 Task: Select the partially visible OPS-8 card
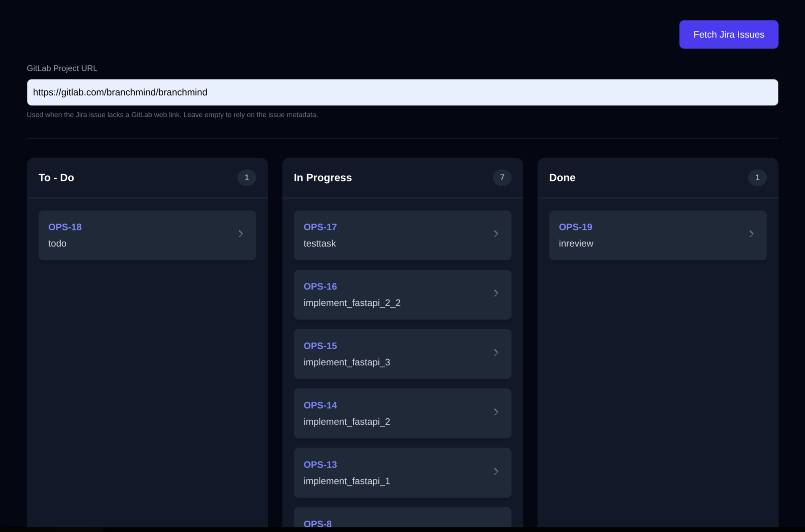[402, 520]
